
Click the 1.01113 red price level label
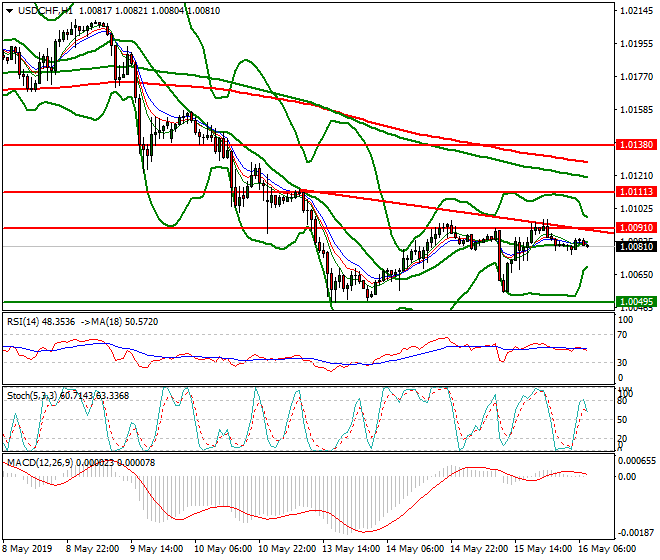(x=636, y=192)
